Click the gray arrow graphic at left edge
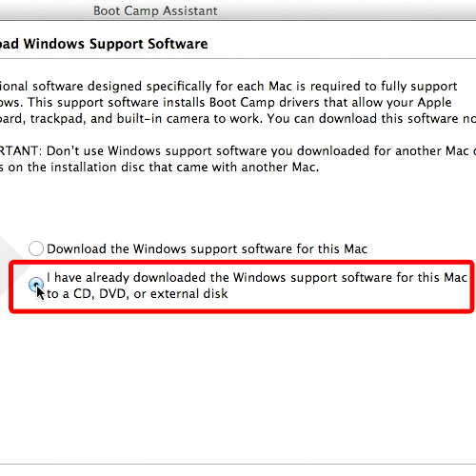The height and width of the screenshot is (476, 476). (11, 266)
